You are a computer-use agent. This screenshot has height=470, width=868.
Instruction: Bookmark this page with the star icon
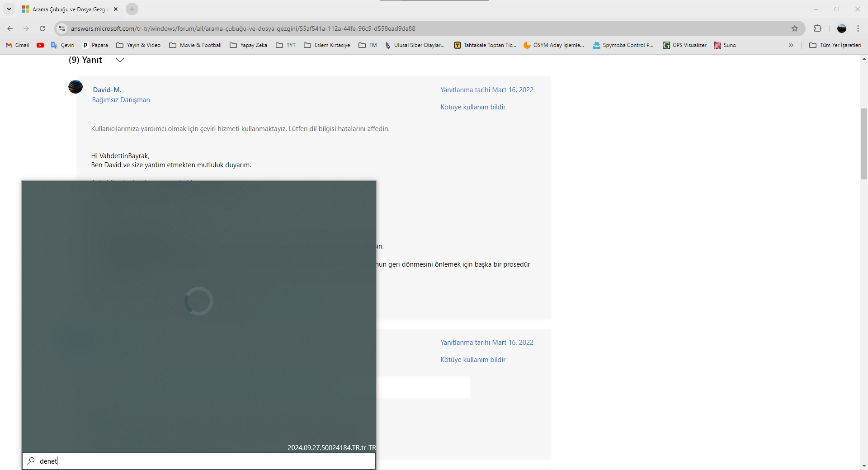click(795, 28)
